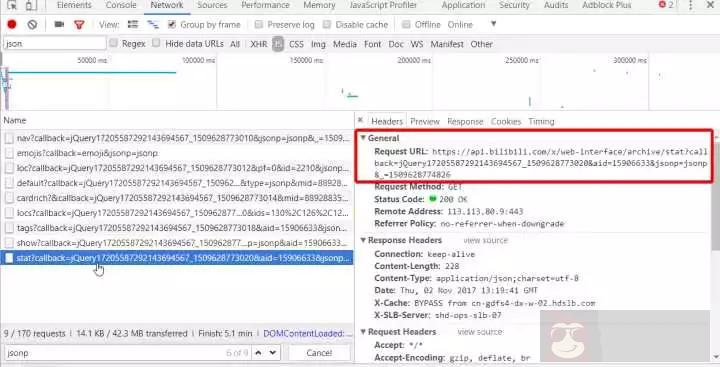Clear the network log
The height and width of the screenshot is (367, 720).
[x=32, y=24]
